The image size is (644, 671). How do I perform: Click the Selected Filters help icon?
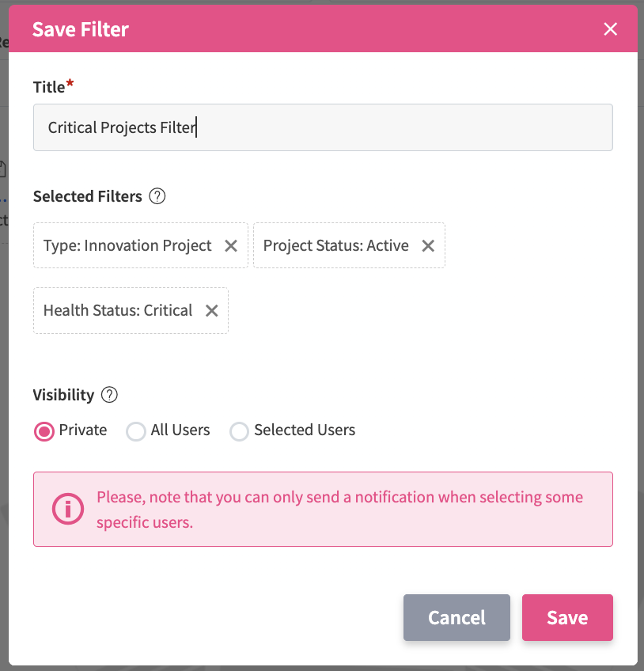point(157,196)
